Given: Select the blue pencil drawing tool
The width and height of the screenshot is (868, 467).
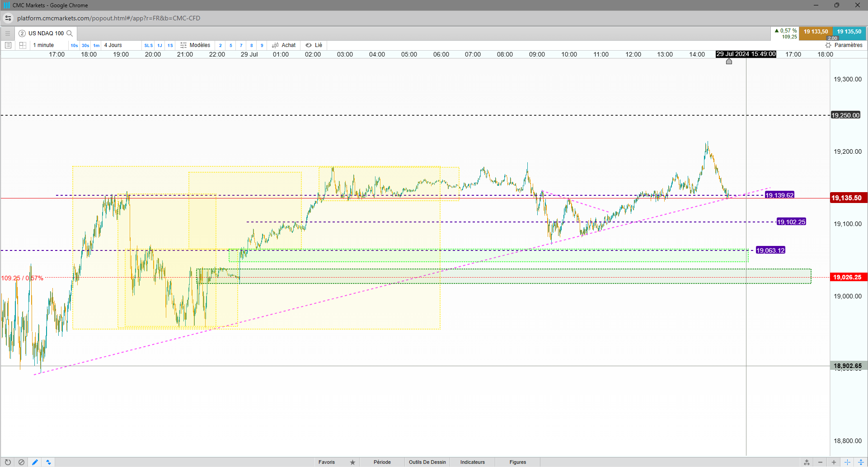Looking at the screenshot, I should click(35, 462).
